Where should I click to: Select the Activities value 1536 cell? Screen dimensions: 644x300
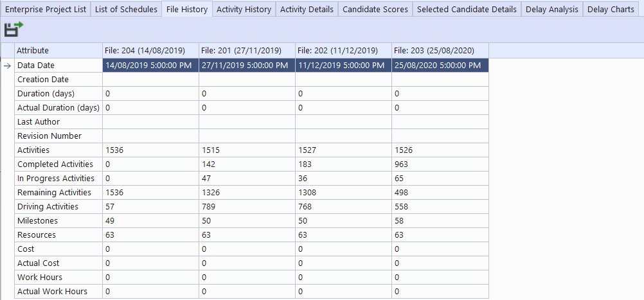coord(150,150)
